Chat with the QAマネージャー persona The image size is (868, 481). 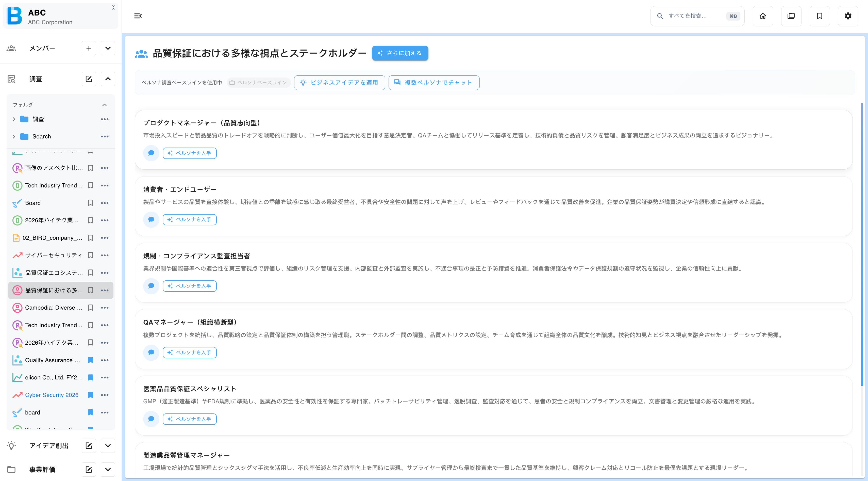pos(151,352)
